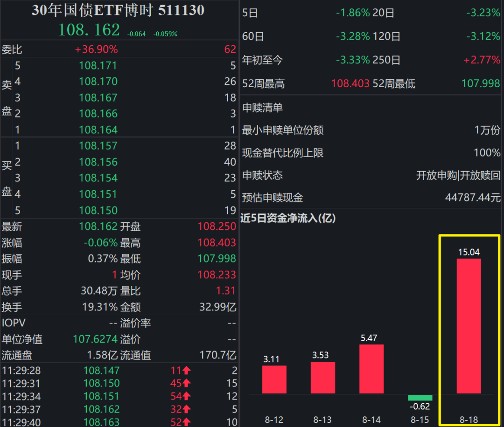Click the 8-15 date label on chart axis

(x=420, y=420)
